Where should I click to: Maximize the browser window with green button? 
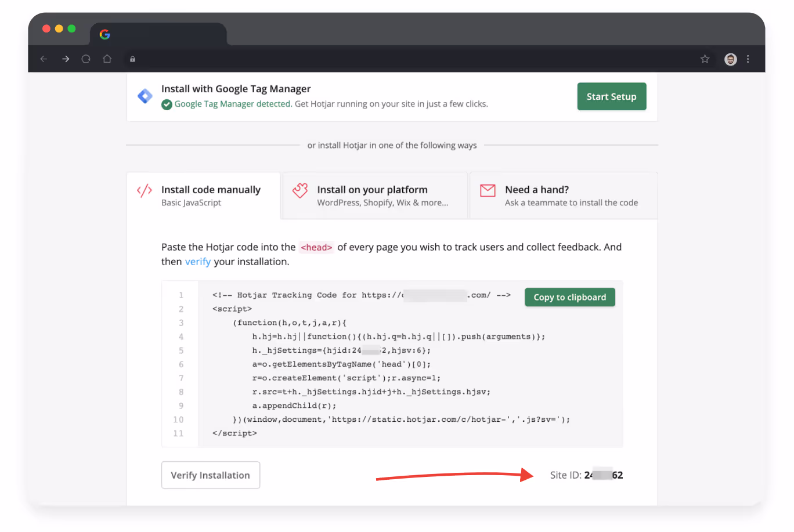71,28
